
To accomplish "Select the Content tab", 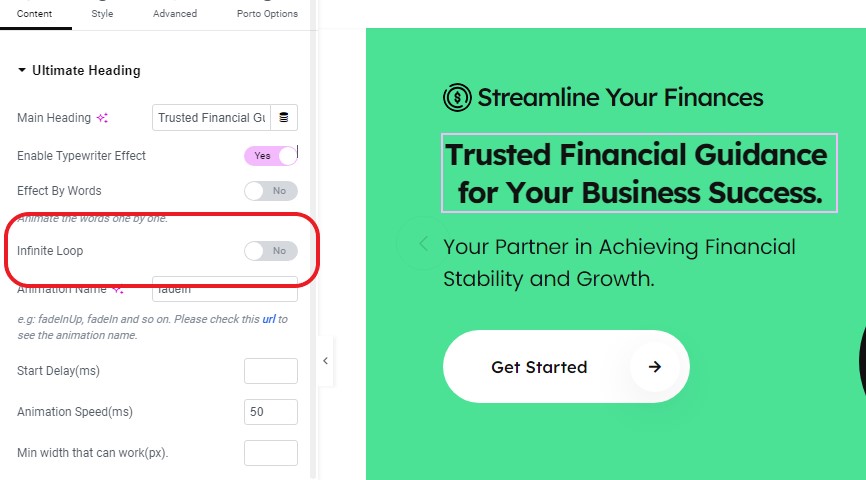I will tap(34, 14).
